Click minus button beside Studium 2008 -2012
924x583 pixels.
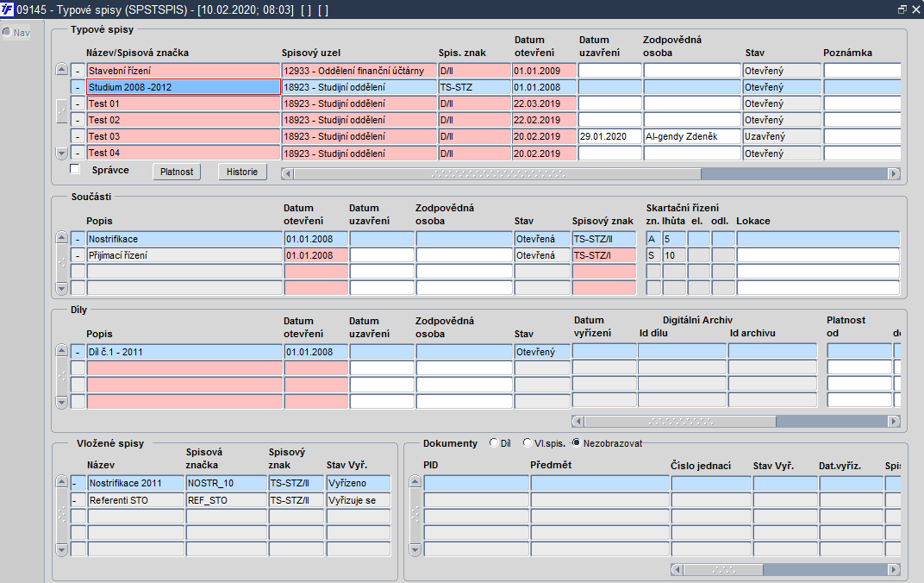78,87
